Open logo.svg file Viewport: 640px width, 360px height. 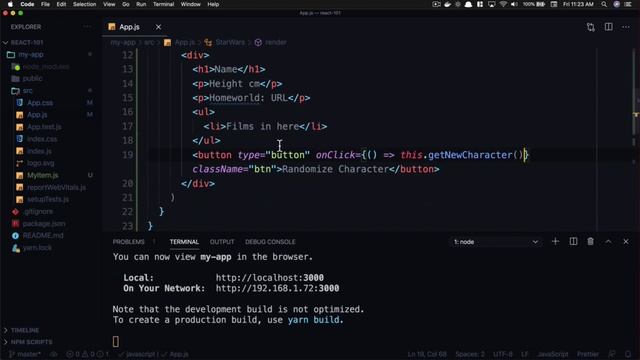tap(40, 163)
